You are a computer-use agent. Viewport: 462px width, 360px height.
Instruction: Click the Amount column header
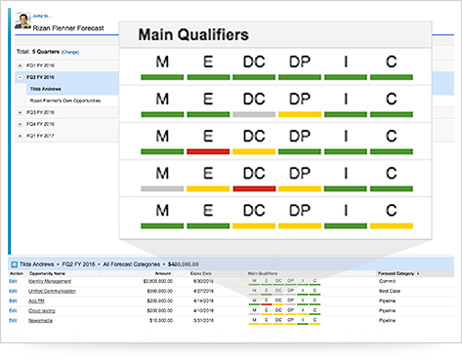163,273
